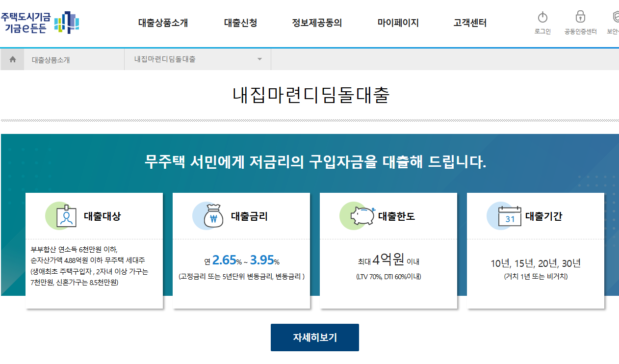Viewport: 619px width, 364px height.
Task: Expand the 내집마련디딤돌대출 breadcrumb dropdown
Action: (260, 59)
